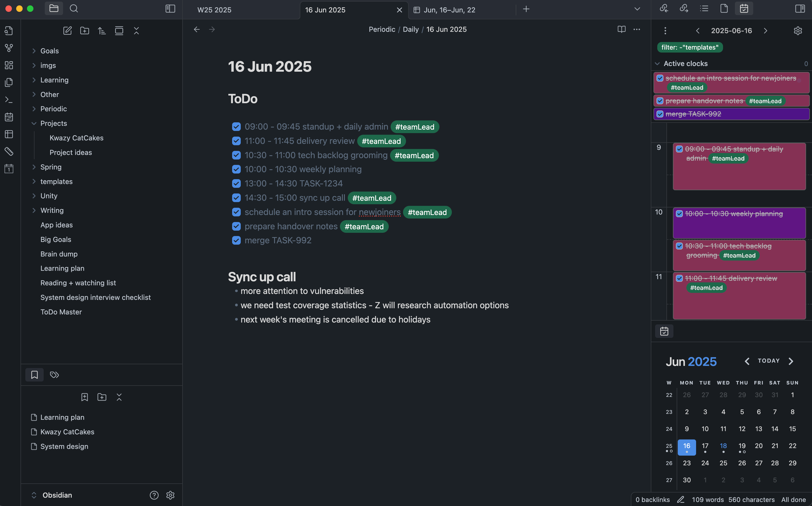Go to previous month in calendar
This screenshot has height=506, width=812.
click(747, 361)
